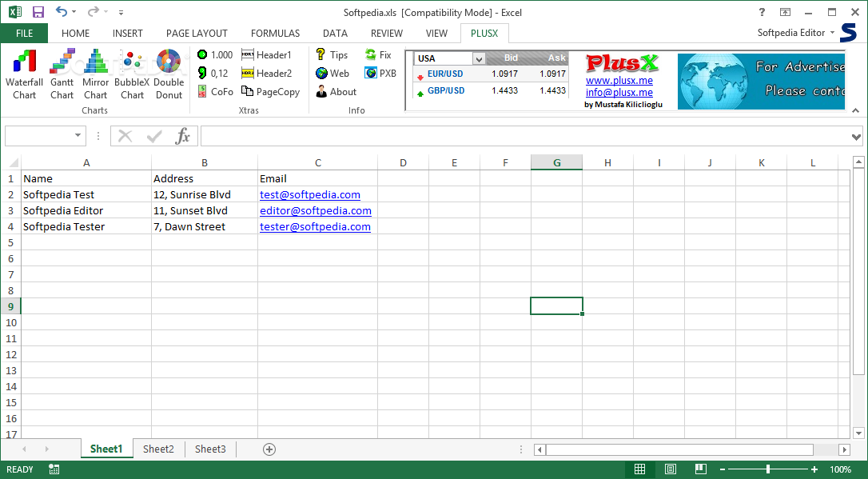This screenshot has height=479, width=868.
Task: Open the Undo history dropdown arrow
Action: (x=74, y=12)
